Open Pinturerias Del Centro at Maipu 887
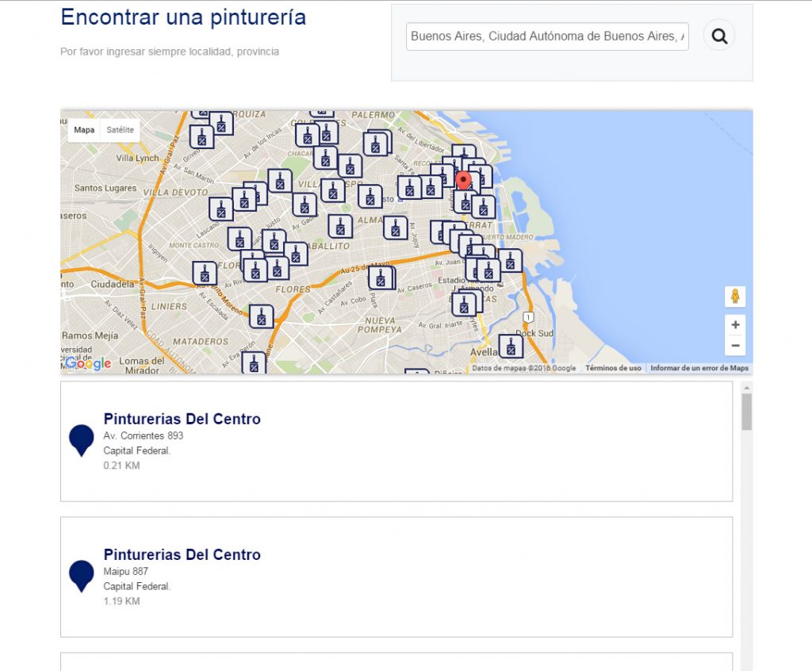 [182, 554]
